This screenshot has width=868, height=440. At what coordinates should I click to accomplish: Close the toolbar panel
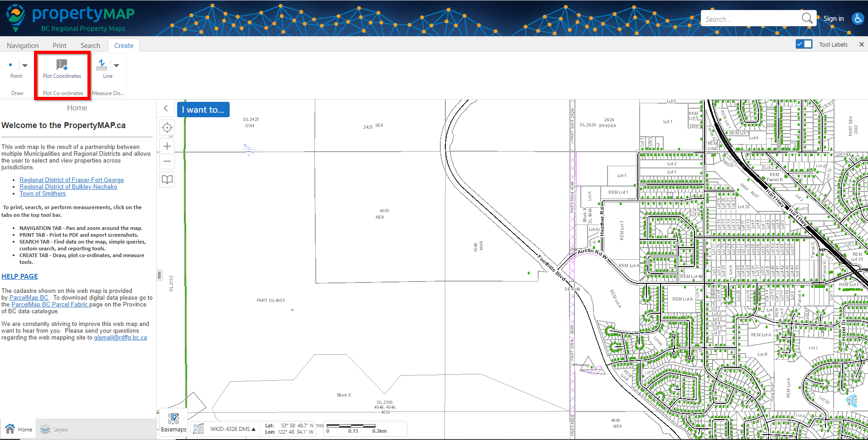861,44
